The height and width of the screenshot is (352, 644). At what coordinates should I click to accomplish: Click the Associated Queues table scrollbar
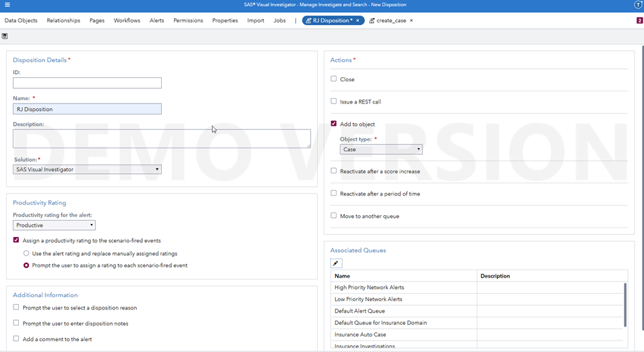pyautogui.click(x=625, y=305)
